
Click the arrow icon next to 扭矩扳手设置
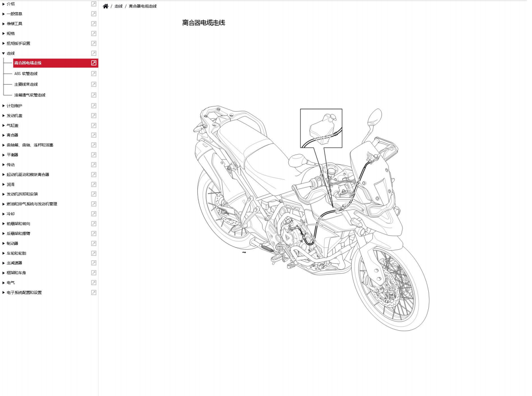click(x=94, y=43)
